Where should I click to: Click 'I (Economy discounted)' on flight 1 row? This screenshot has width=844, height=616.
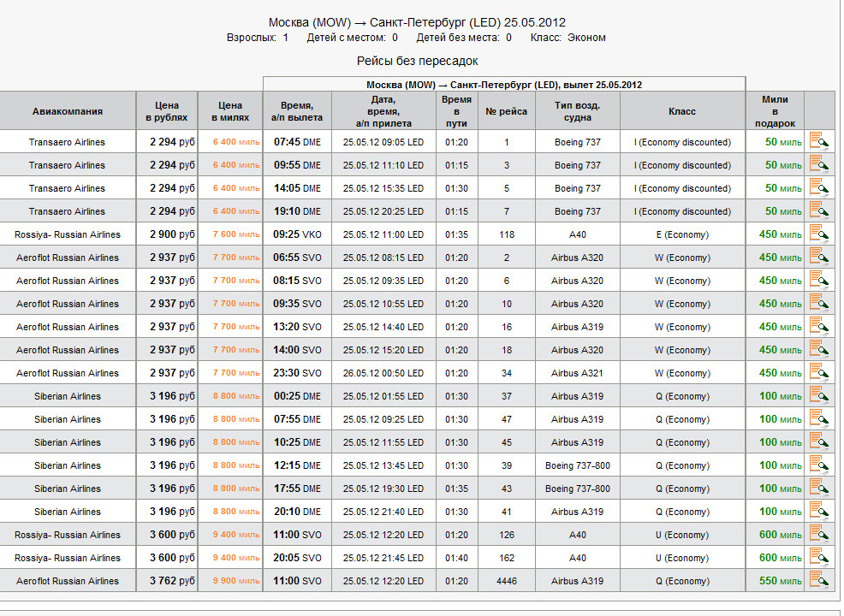pyautogui.click(x=682, y=142)
